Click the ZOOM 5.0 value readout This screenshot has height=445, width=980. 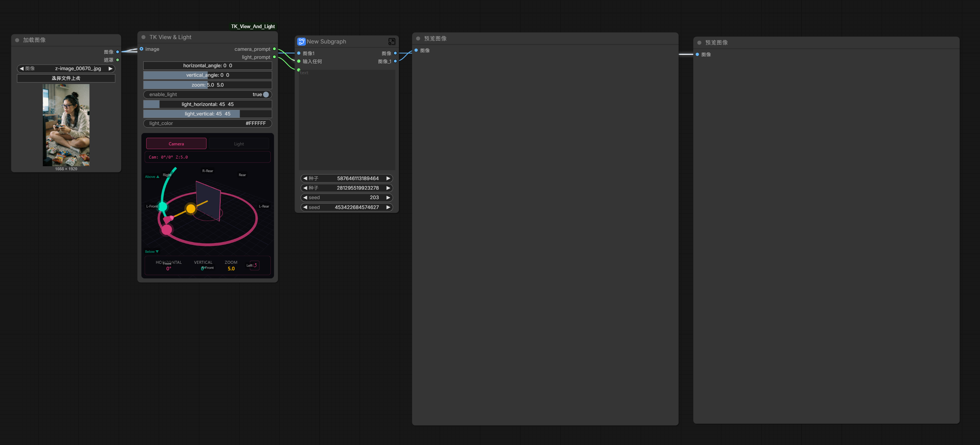click(x=231, y=269)
